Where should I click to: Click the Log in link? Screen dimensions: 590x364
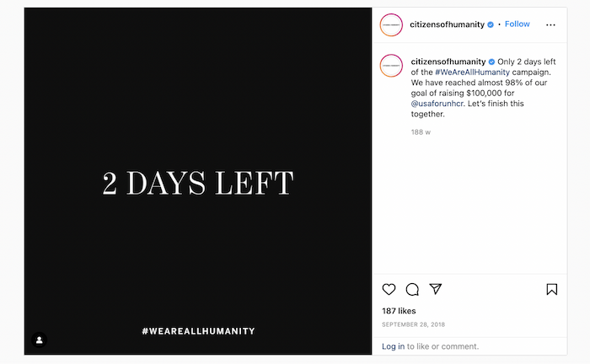pos(393,346)
